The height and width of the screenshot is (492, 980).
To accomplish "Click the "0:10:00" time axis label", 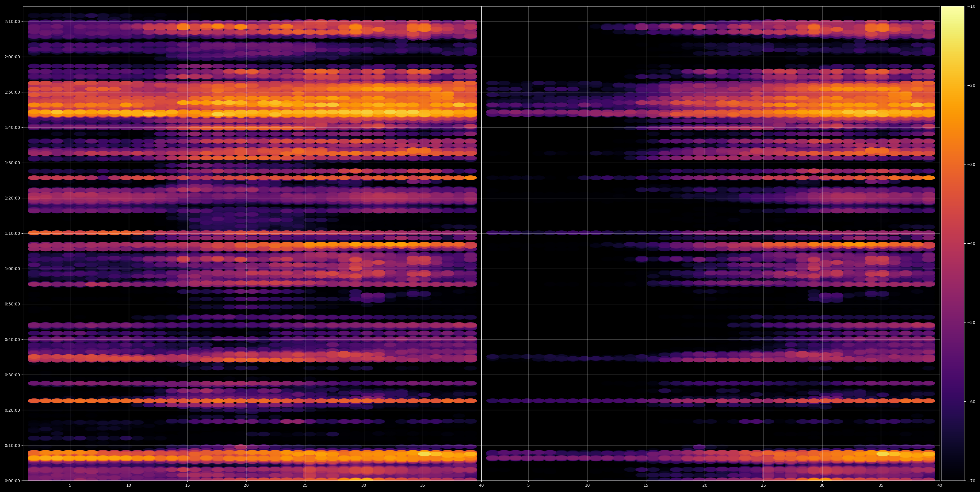I will tap(12, 445).
